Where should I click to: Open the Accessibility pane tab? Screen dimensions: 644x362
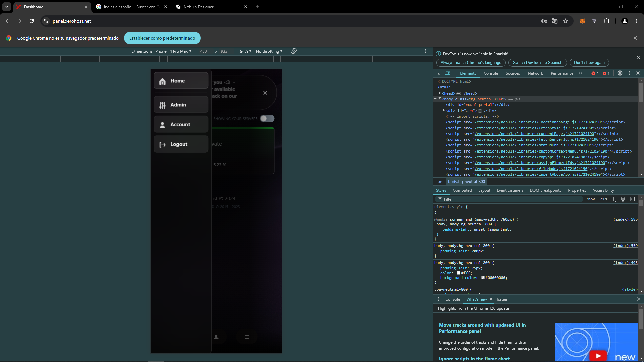[603, 190]
